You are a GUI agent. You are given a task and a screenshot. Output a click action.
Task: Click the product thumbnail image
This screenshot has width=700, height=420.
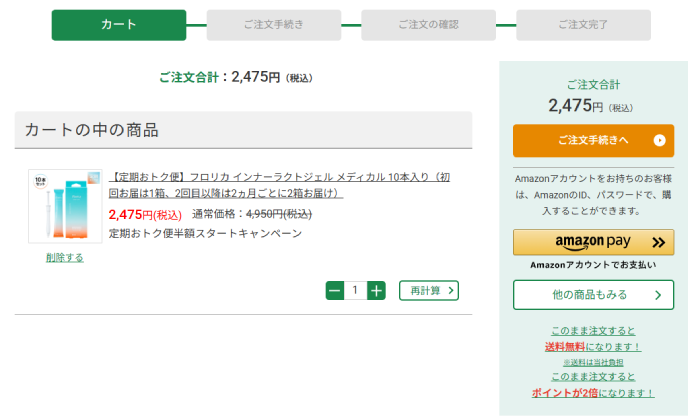[x=65, y=206]
